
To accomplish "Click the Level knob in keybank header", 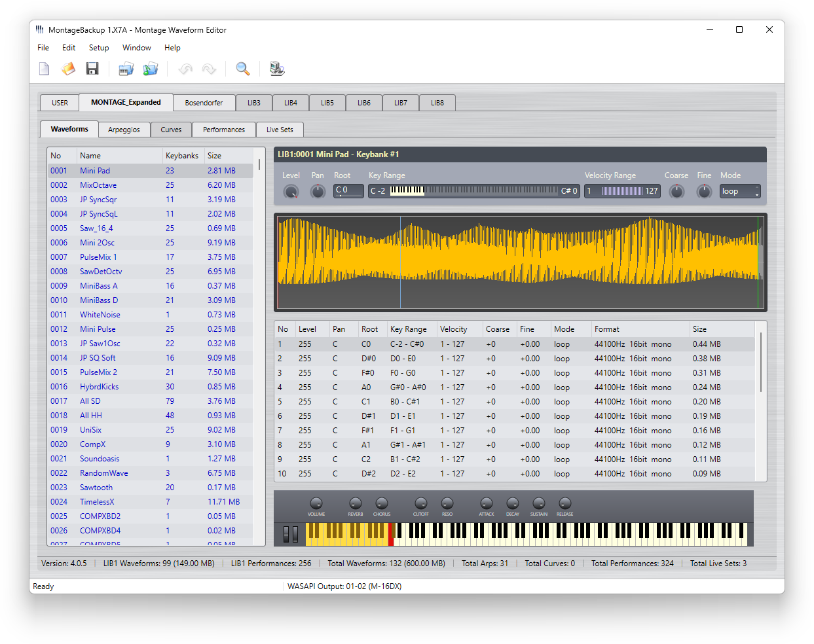I will (x=291, y=192).
